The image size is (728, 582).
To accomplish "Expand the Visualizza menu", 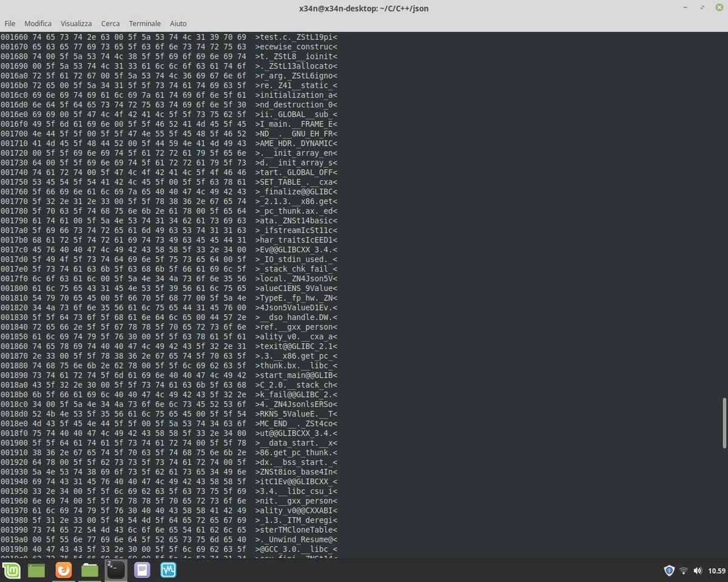I will pyautogui.click(x=76, y=24).
